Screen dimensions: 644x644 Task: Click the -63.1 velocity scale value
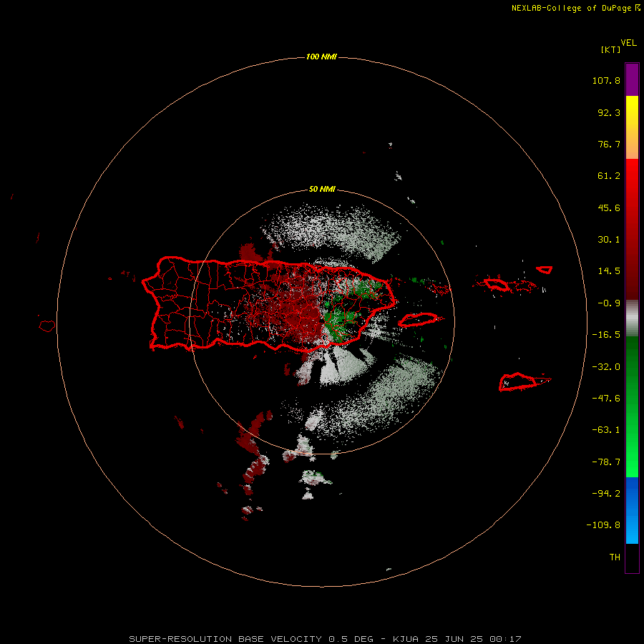606,430
